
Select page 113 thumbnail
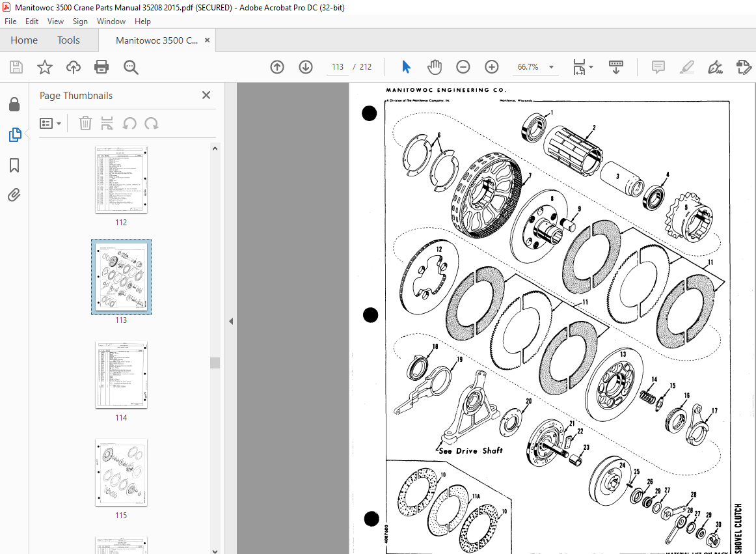121,277
